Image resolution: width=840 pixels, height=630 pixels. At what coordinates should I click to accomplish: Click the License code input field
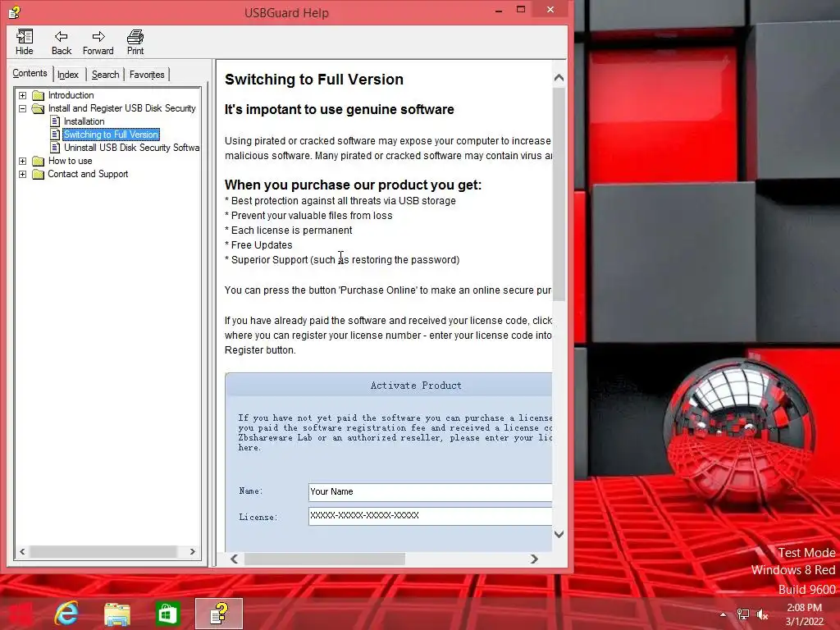coord(430,516)
